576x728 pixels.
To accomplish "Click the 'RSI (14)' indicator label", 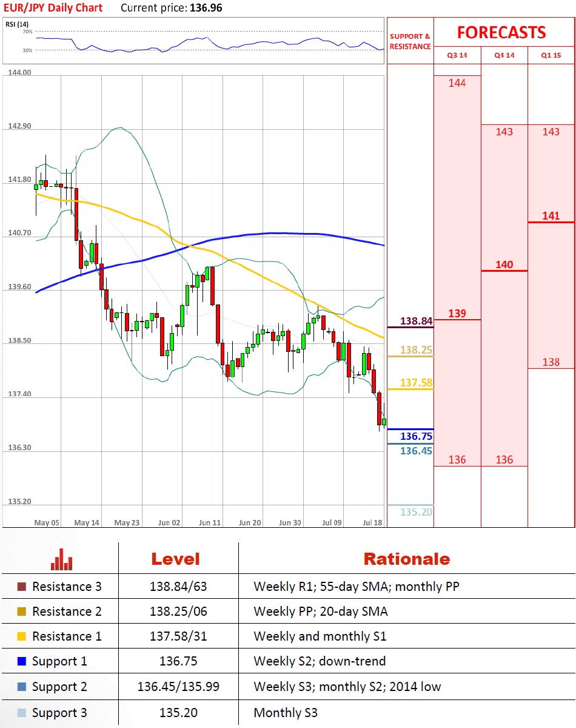I will pyautogui.click(x=17, y=24).
